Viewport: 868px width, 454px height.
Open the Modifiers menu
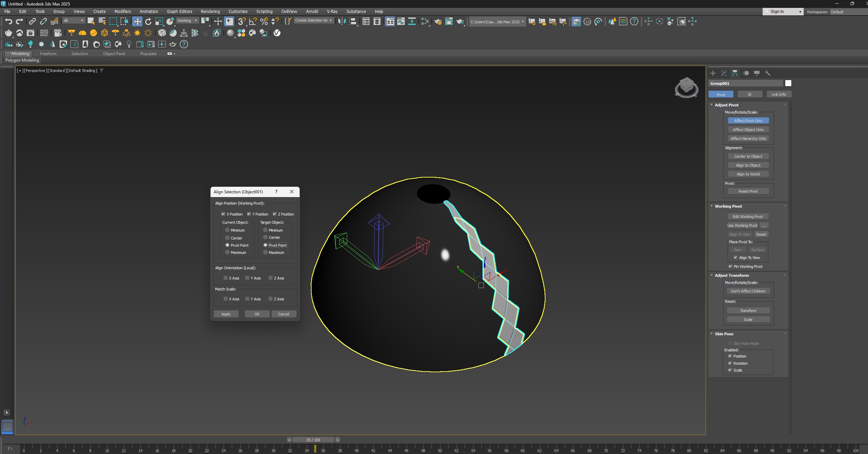point(122,11)
